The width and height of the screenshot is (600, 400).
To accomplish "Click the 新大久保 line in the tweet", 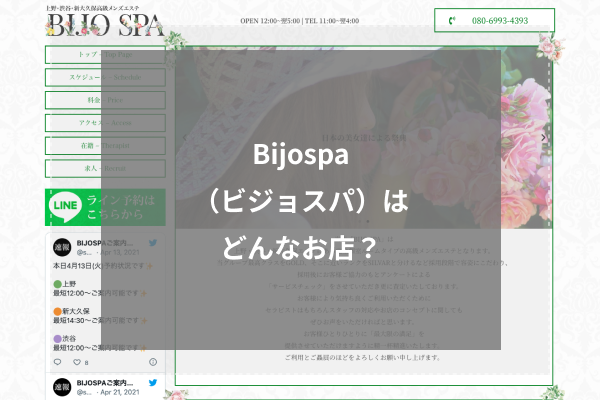I will tap(72, 311).
